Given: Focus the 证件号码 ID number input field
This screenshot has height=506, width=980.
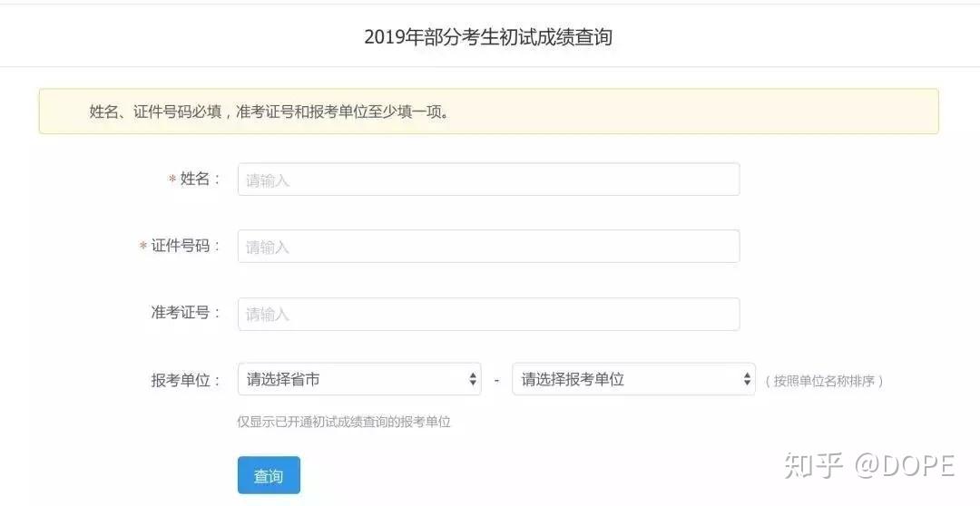Looking at the screenshot, I should [x=489, y=247].
